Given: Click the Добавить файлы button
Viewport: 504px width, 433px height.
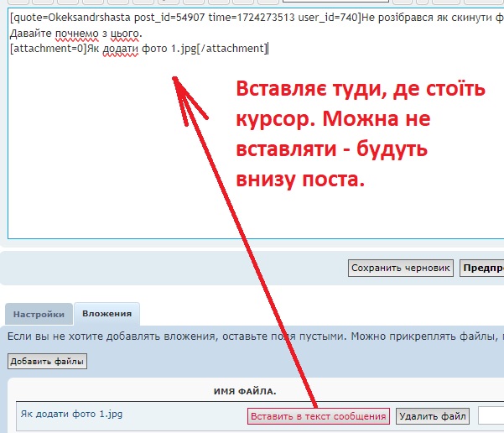Looking at the screenshot, I should (x=47, y=362).
